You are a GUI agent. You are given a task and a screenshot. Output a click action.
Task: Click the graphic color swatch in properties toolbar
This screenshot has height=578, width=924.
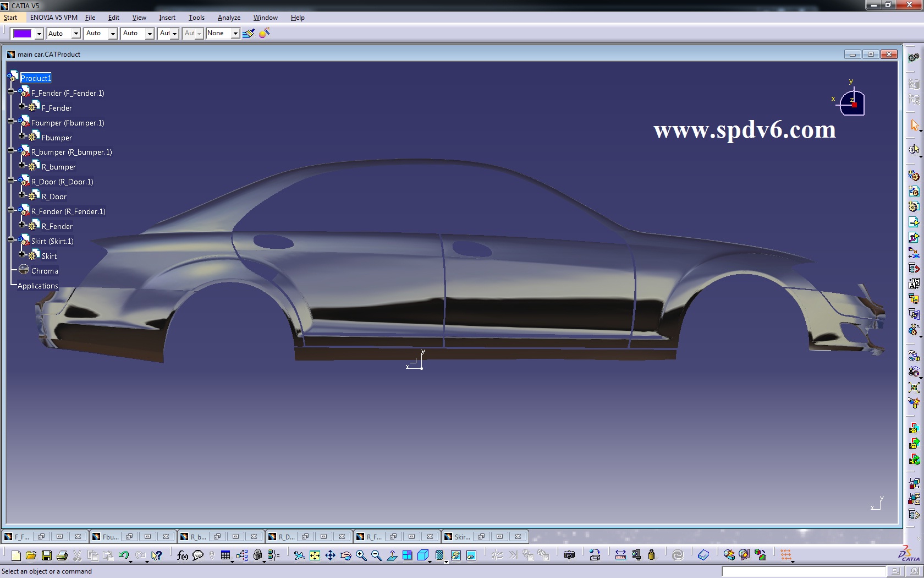coord(22,33)
